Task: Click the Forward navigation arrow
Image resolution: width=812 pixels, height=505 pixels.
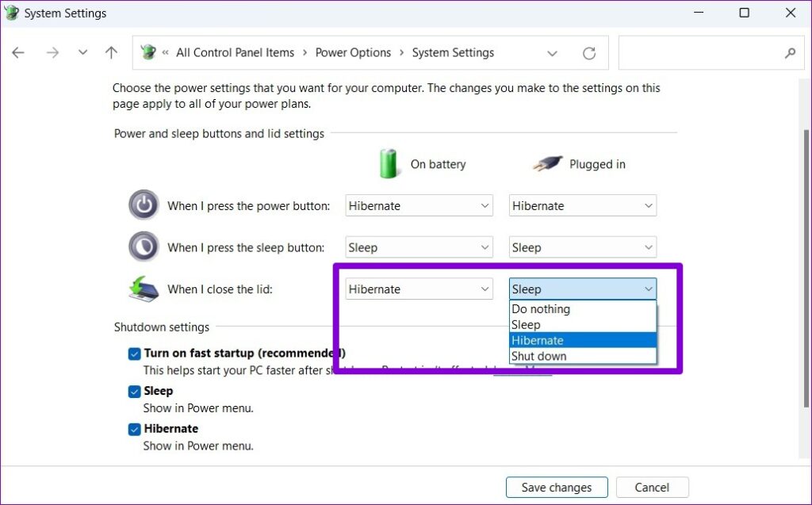Action: pyautogui.click(x=52, y=52)
